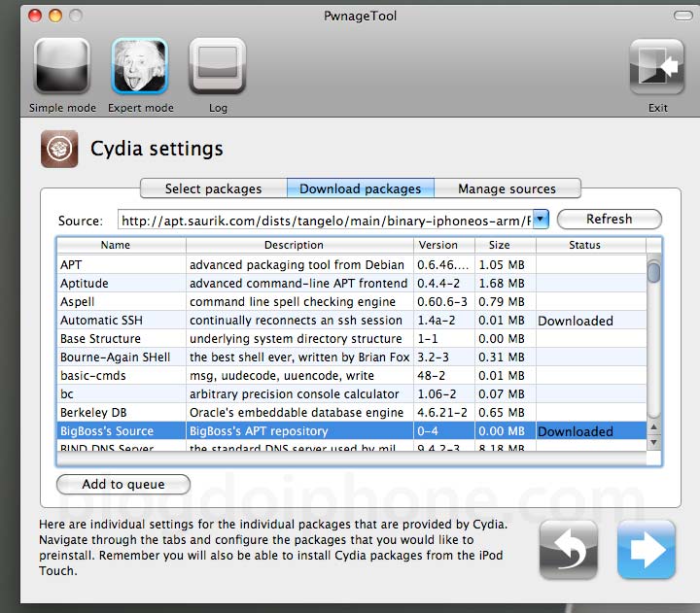This screenshot has width=700, height=613.
Task: Click size 1.68 MB cell
Action: 502,284
